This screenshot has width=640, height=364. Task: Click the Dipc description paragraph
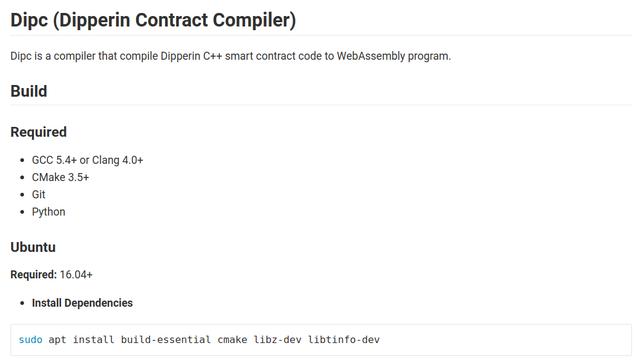pos(231,56)
